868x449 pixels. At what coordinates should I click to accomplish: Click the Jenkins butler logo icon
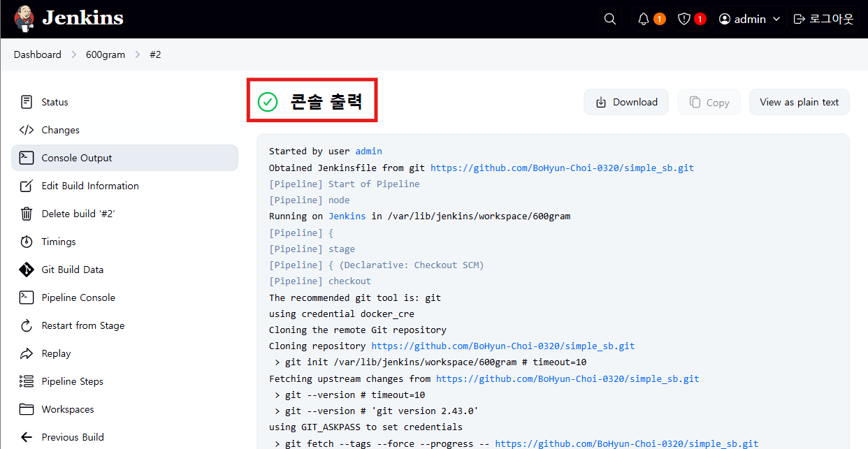[24, 19]
